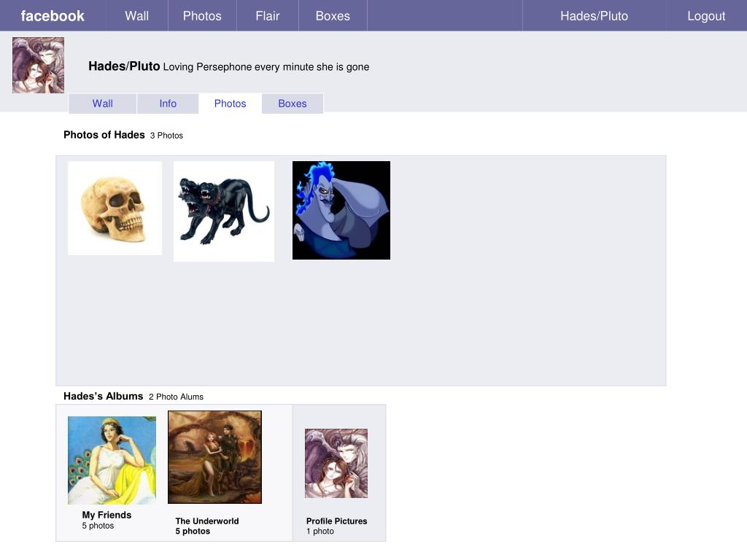This screenshot has height=560, width=747.
Task: Open Wall in the top navigation bar
Action: (x=136, y=16)
